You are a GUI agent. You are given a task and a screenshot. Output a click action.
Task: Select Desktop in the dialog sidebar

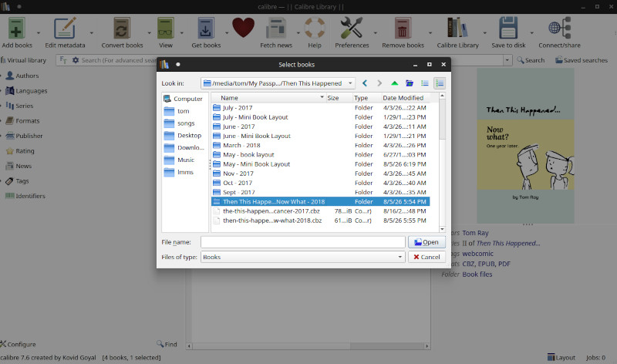[184, 136]
